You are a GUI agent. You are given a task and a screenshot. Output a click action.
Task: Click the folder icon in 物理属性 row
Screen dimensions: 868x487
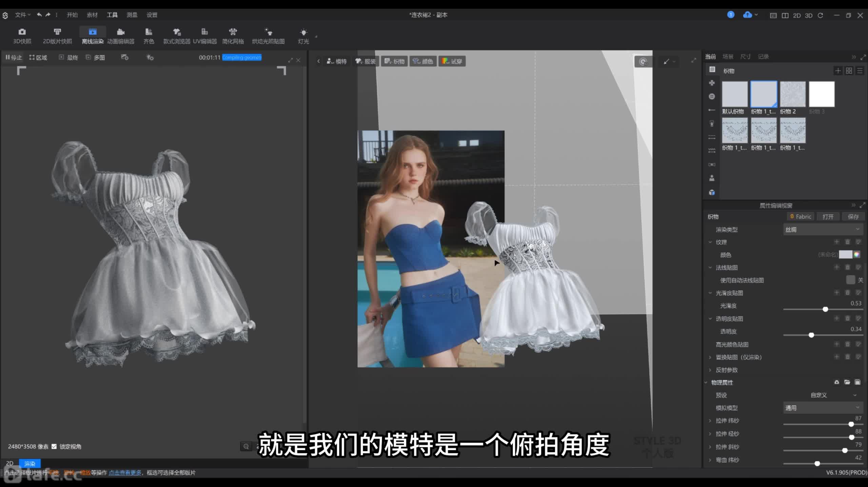[847, 382]
